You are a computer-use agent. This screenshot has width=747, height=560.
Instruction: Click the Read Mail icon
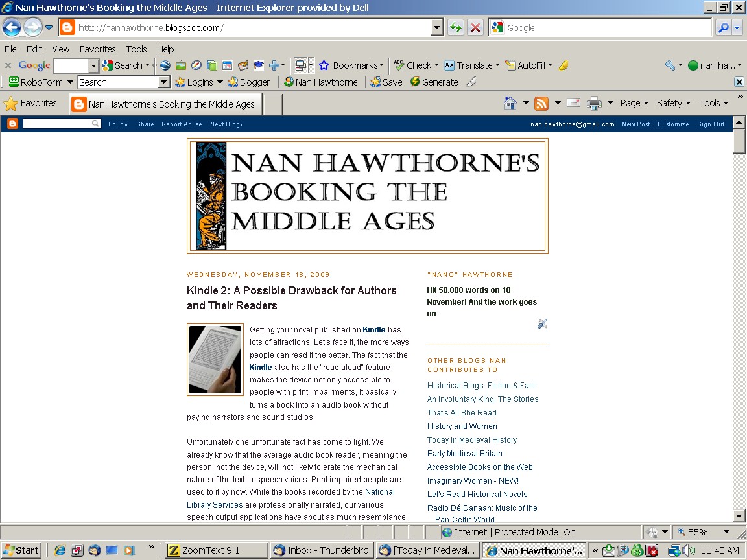[574, 103]
